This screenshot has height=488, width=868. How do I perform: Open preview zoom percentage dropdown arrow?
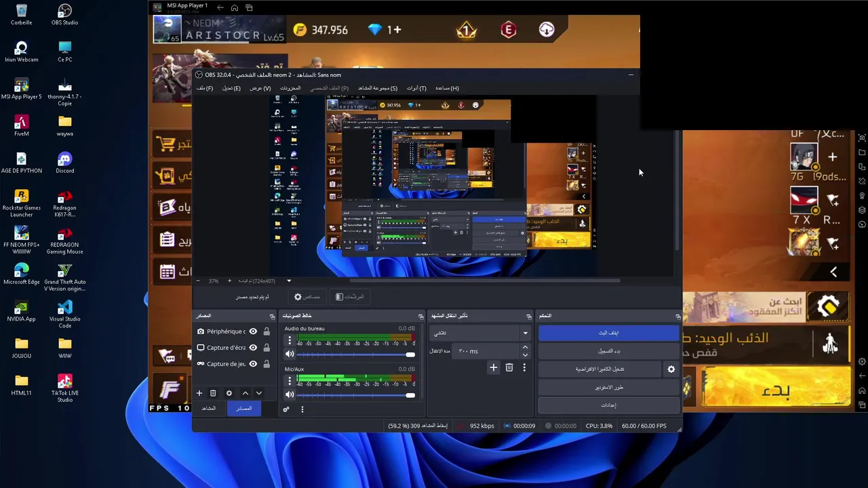[289, 281]
